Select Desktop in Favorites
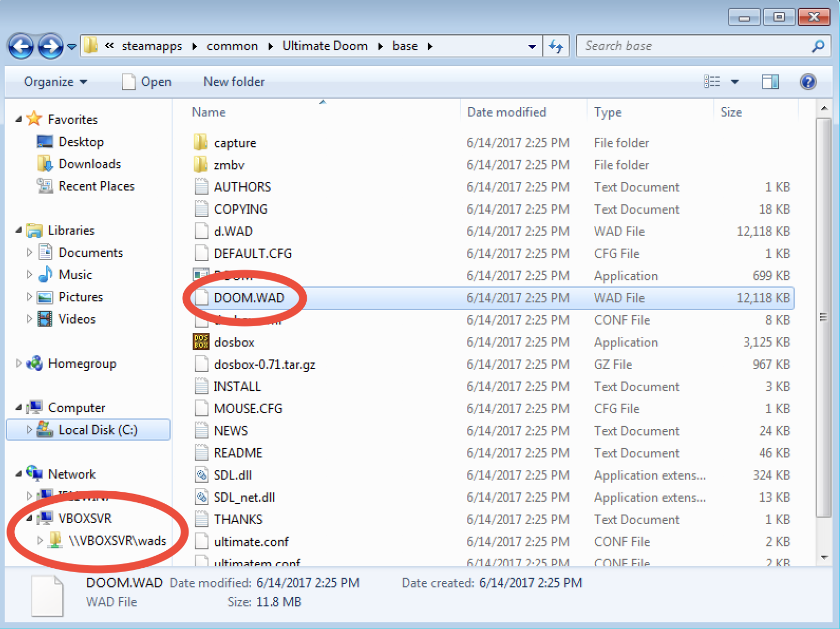Image resolution: width=840 pixels, height=629 pixels. [81, 142]
